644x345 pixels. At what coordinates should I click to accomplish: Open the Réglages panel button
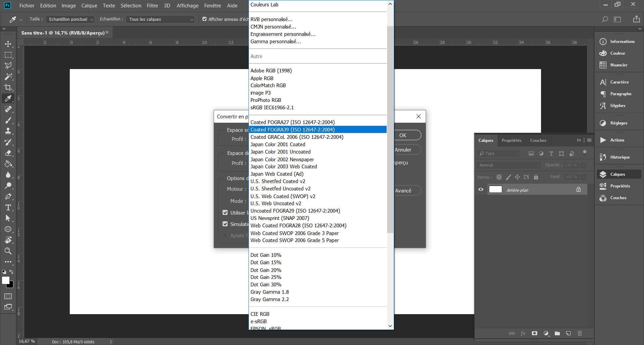click(619, 123)
